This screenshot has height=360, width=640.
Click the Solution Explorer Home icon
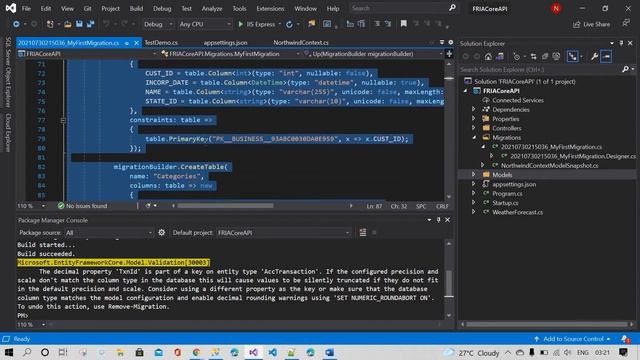[488, 56]
